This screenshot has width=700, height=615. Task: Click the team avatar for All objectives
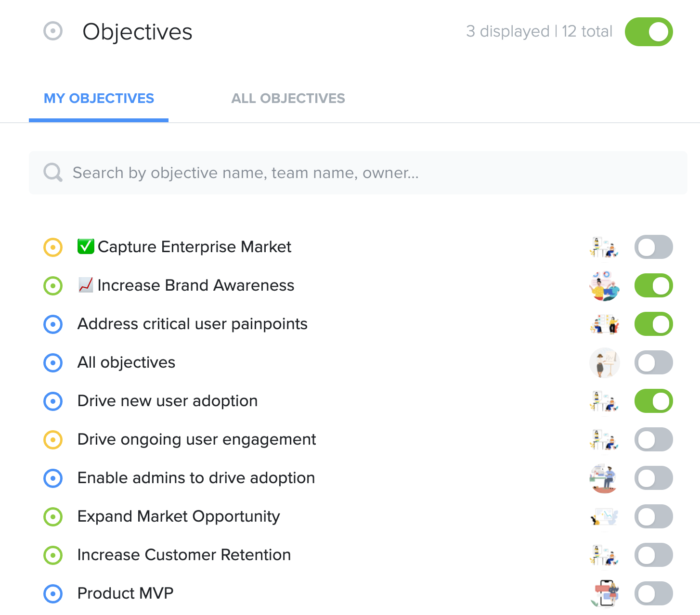[x=605, y=363]
